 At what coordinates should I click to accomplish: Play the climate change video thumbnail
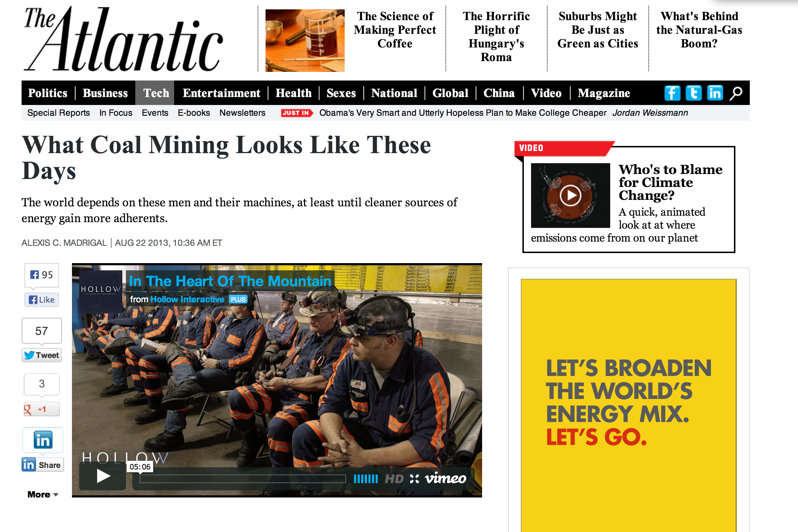click(570, 196)
